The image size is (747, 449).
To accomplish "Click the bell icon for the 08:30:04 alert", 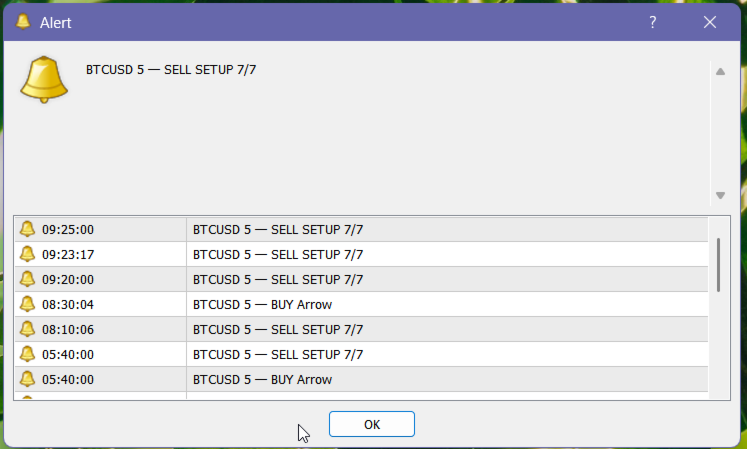I will click(27, 304).
